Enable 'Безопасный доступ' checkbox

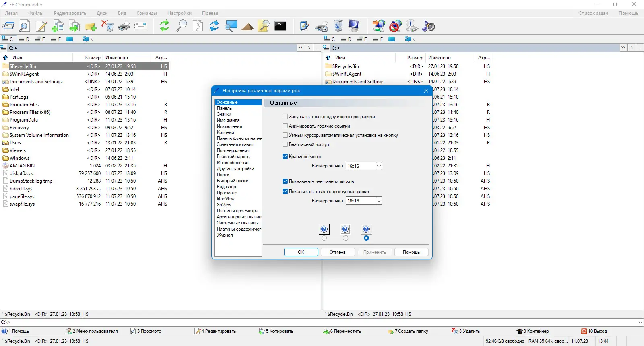tap(285, 144)
